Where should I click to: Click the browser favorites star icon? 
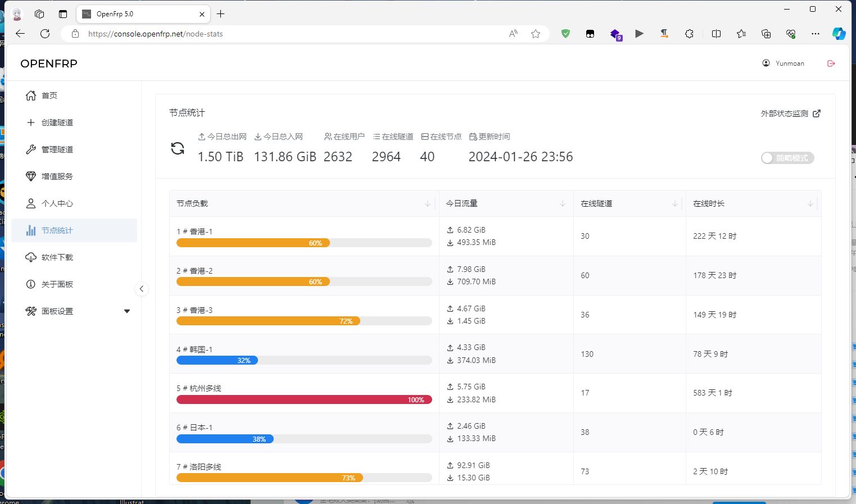click(x=536, y=34)
